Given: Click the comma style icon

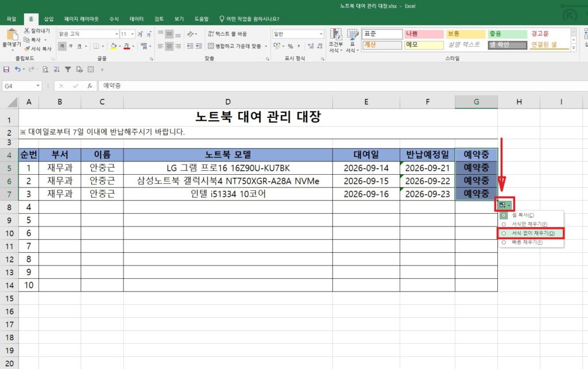Looking at the screenshot, I should point(299,46).
